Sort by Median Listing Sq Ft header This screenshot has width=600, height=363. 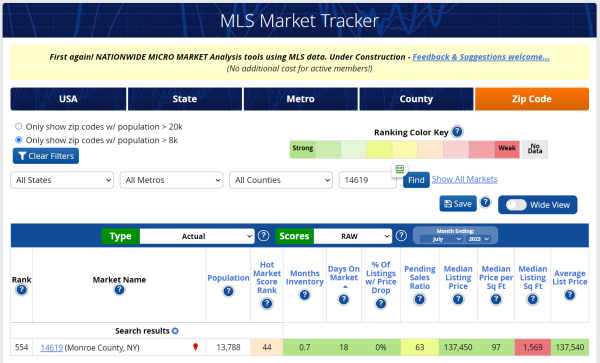[x=533, y=277]
